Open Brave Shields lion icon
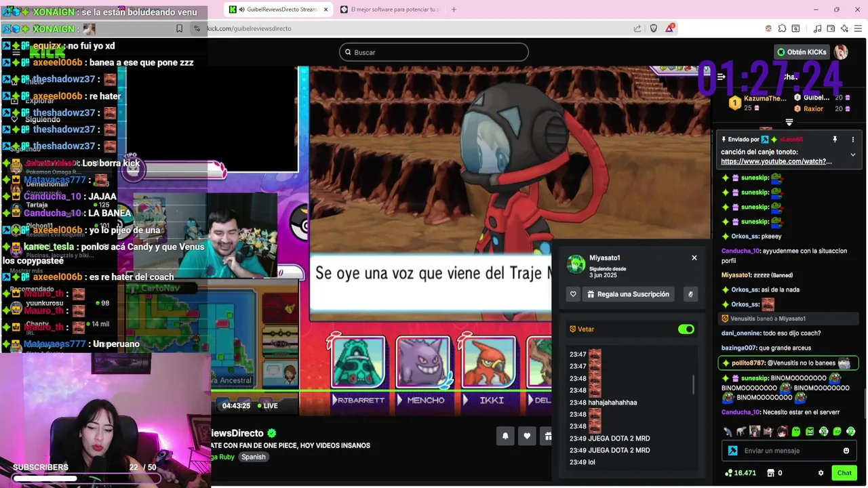This screenshot has height=488, width=868. pos(654,28)
